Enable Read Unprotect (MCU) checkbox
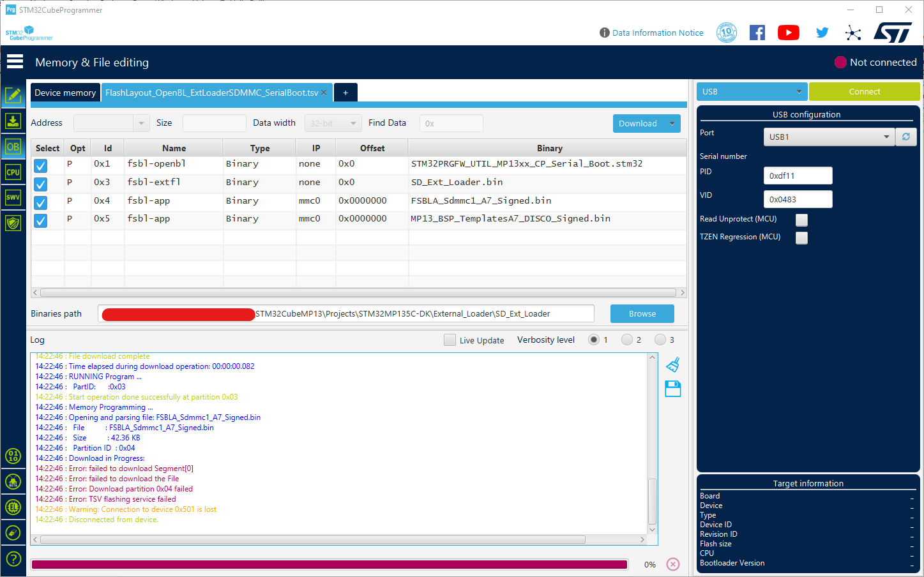This screenshot has width=924, height=577. point(801,220)
